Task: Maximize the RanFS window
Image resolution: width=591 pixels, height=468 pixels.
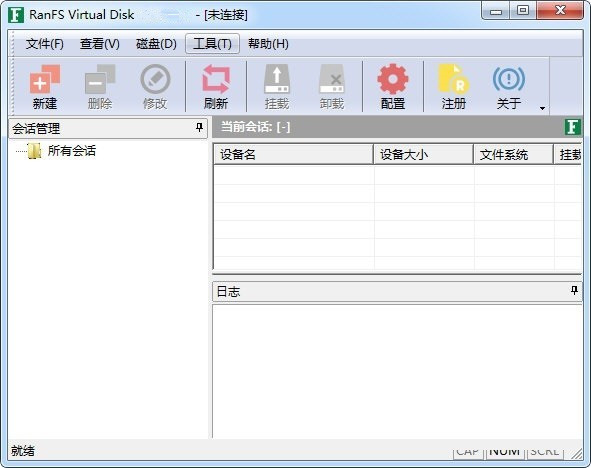Action: [523, 11]
